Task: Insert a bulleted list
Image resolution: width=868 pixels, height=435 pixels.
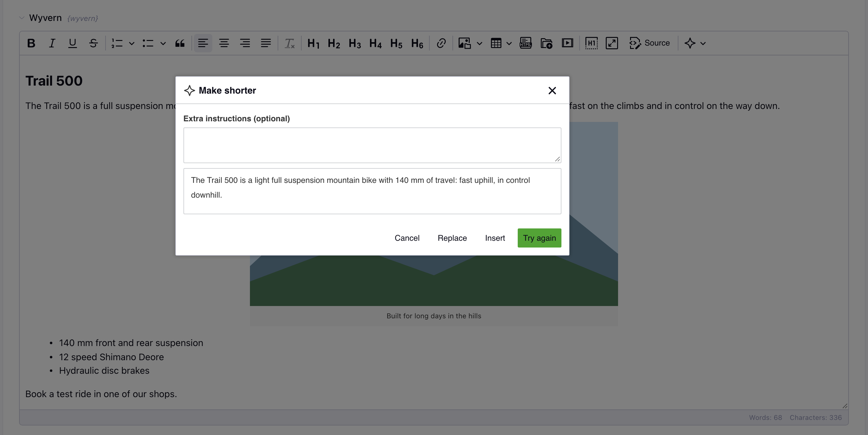Action: point(148,43)
